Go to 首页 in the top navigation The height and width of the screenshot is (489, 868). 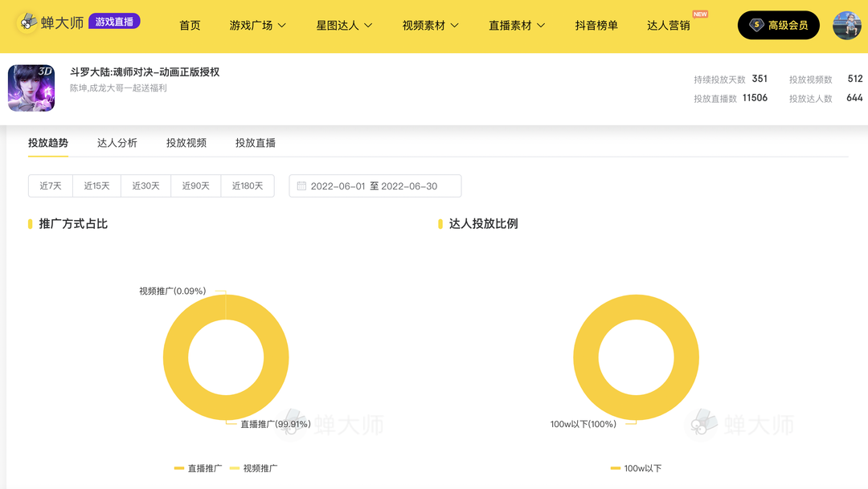pos(190,26)
